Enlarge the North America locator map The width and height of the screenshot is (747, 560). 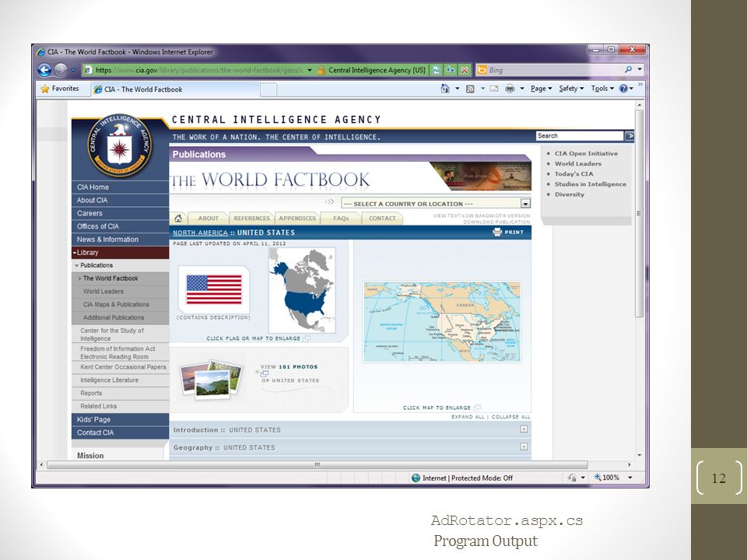pyautogui.click(x=302, y=290)
